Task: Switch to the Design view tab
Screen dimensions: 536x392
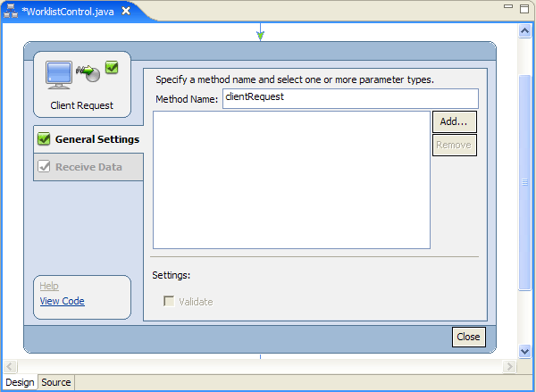Action: click(20, 382)
